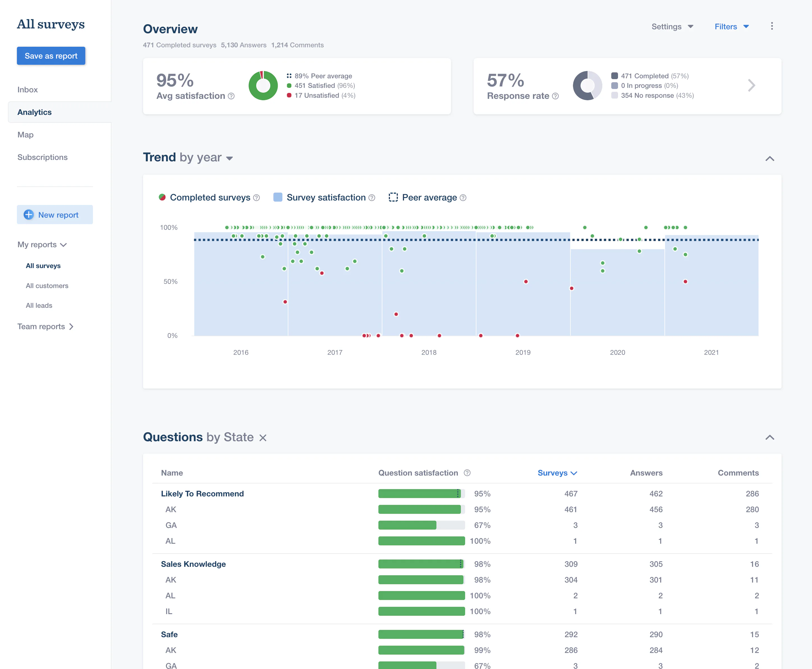Open All customers report
812x669 pixels.
click(x=47, y=286)
